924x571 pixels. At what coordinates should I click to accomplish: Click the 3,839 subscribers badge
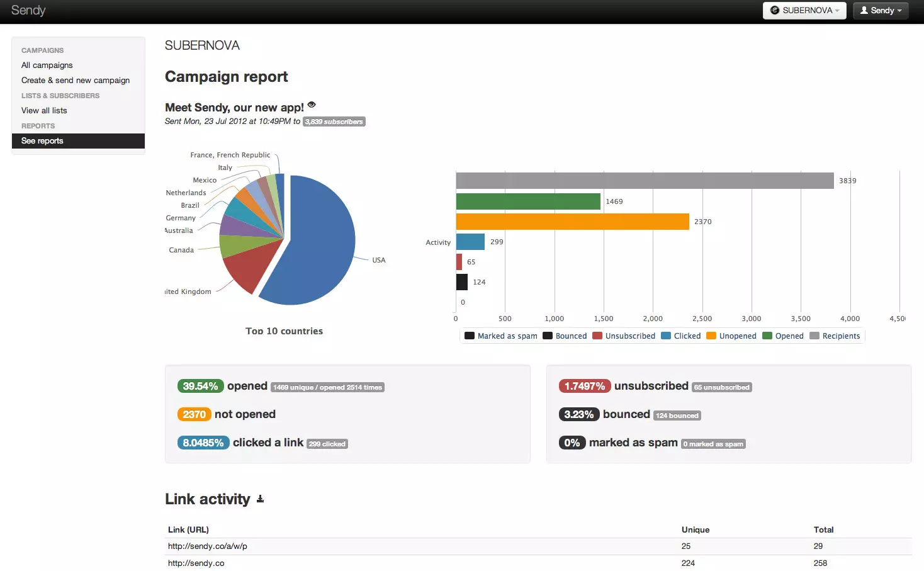click(334, 122)
